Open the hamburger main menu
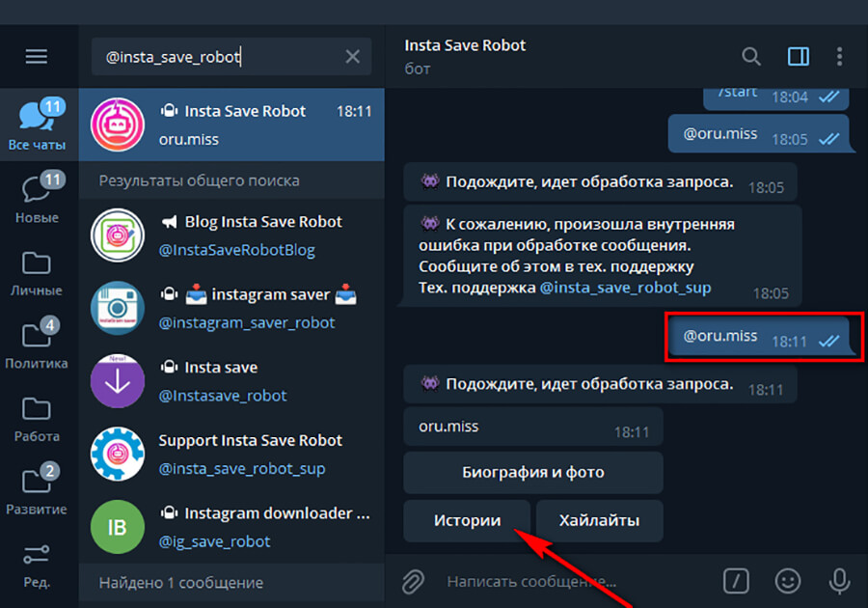 click(37, 57)
